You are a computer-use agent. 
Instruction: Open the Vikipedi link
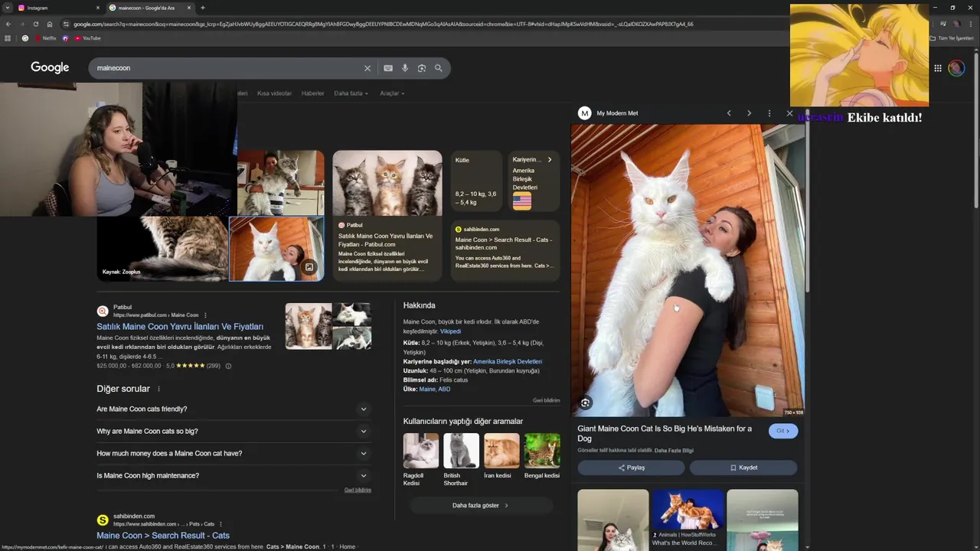(x=450, y=331)
